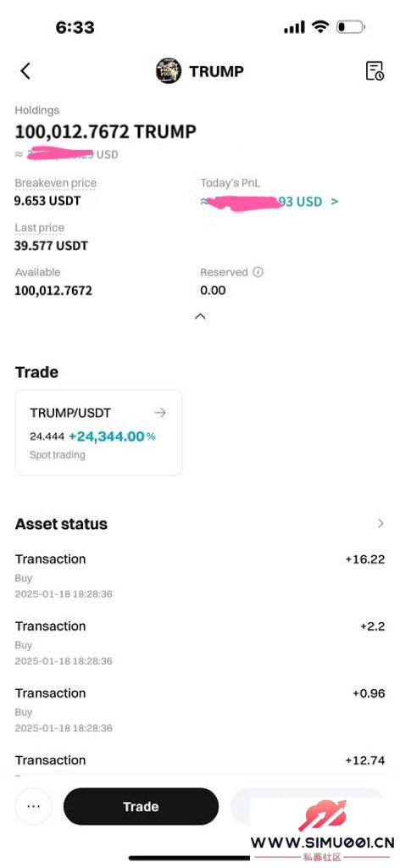Viewport: 400px width, 868px height.
Task: Collapse the holdings details with up chevron
Action: click(200, 317)
